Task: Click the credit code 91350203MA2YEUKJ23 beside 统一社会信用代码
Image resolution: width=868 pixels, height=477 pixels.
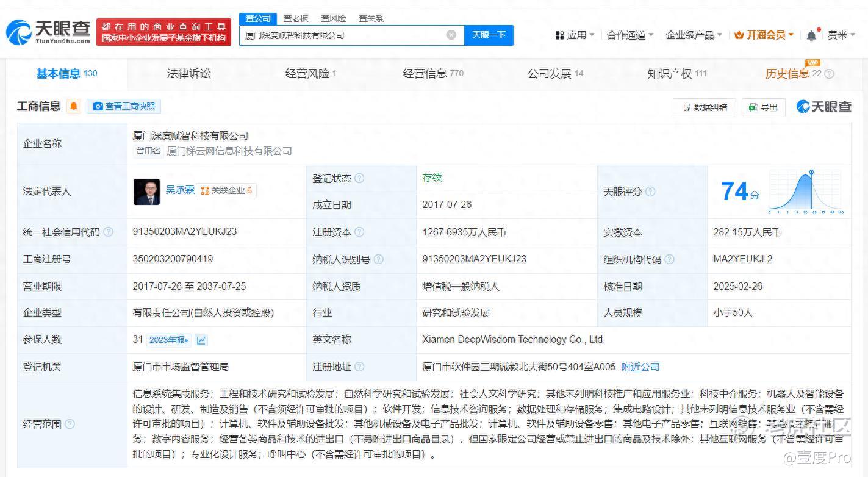Action: click(x=185, y=232)
